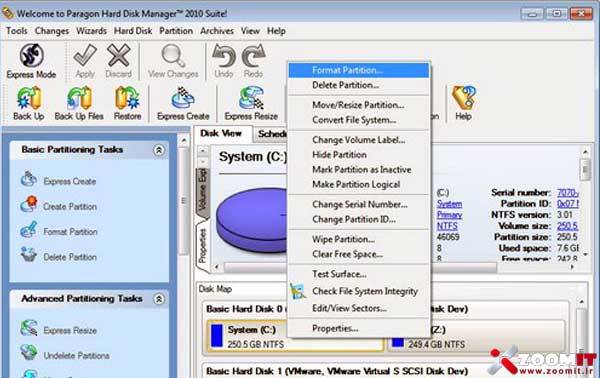This screenshot has height=378, width=600.
Task: Collapse Basic Partitioning Tasks panel
Action: tap(159, 150)
